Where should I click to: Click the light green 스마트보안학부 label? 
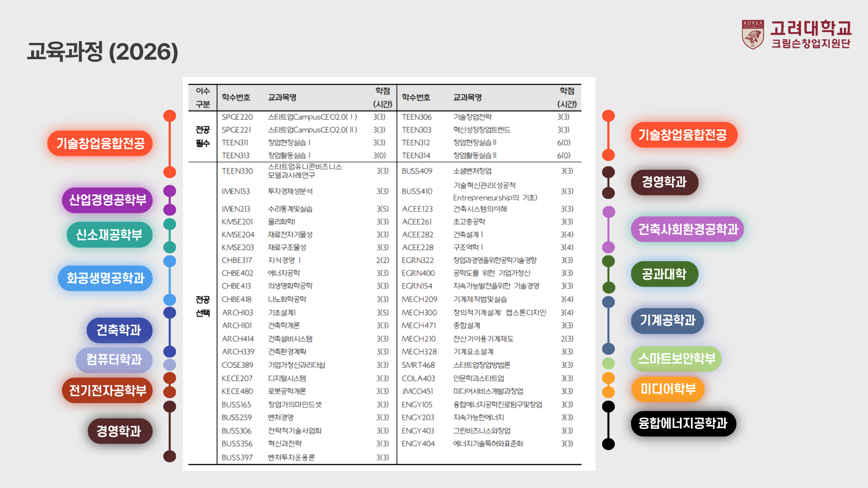[676, 359]
